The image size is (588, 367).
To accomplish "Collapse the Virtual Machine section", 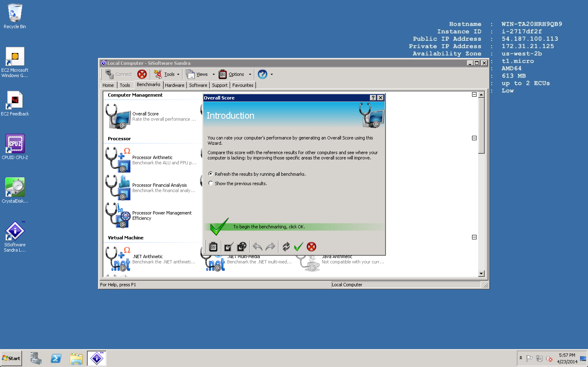I will click(474, 237).
